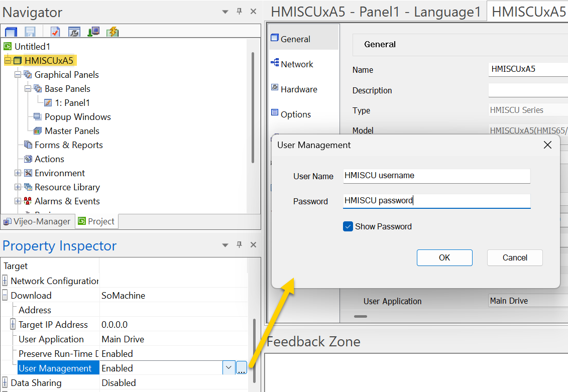Select the Hardware settings side tab

(304, 89)
